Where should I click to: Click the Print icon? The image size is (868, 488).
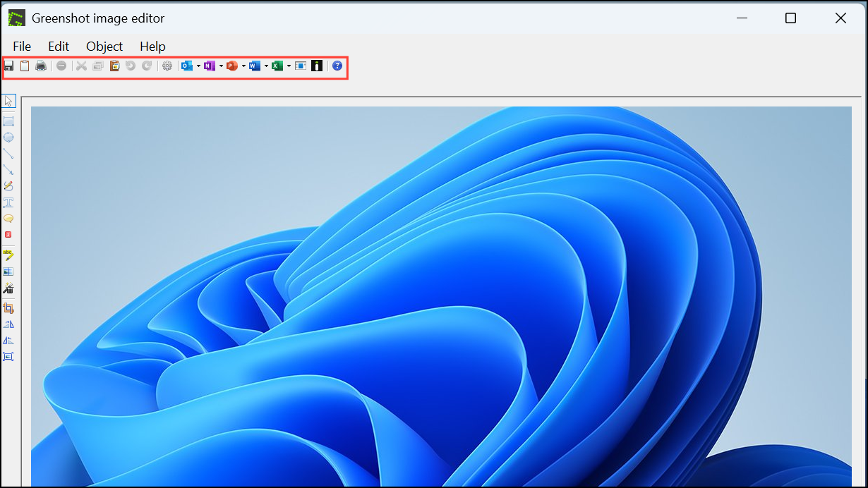(x=41, y=66)
